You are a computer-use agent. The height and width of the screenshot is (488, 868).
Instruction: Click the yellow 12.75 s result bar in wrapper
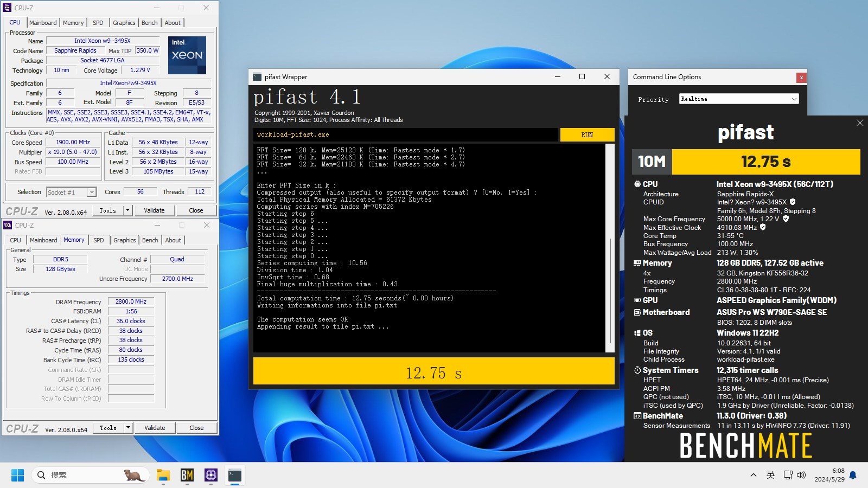433,371
